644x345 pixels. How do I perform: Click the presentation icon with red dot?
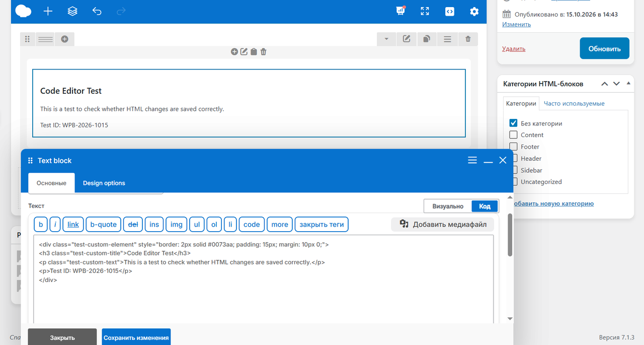click(x=400, y=11)
